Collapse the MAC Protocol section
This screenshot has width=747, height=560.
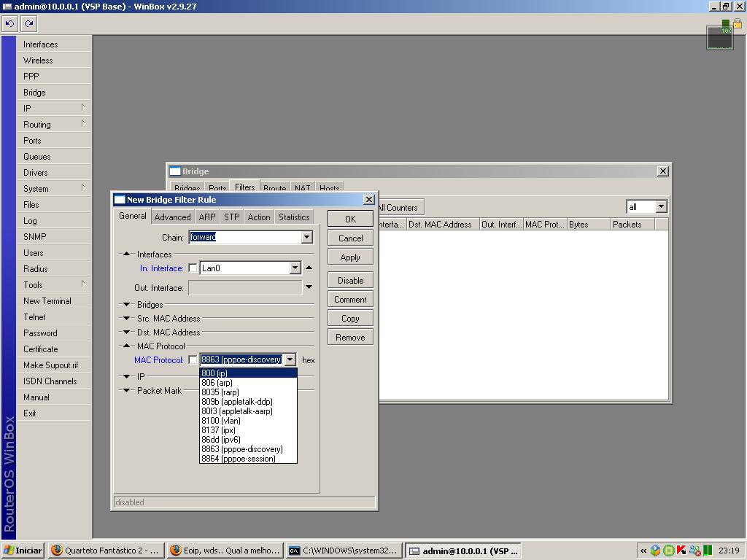[x=127, y=346]
